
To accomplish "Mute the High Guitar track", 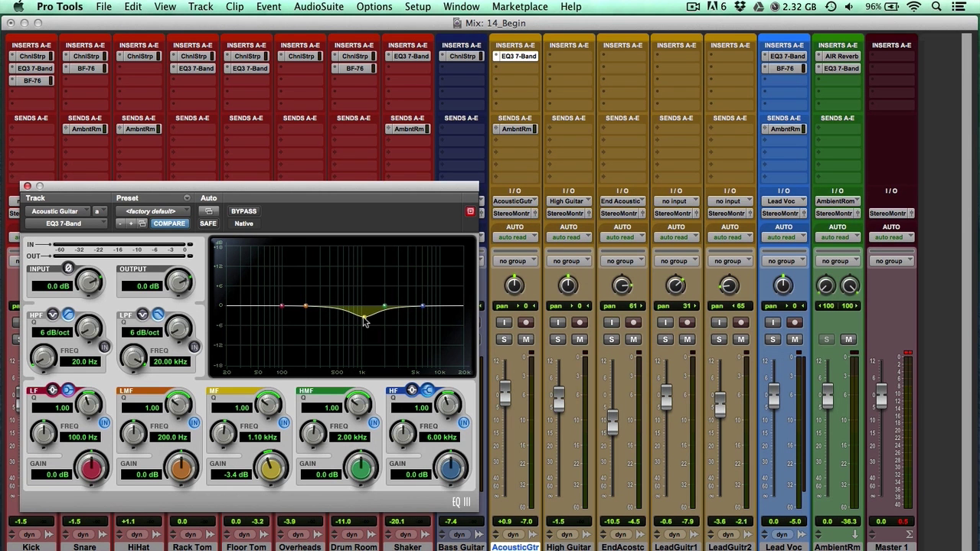I will point(580,339).
